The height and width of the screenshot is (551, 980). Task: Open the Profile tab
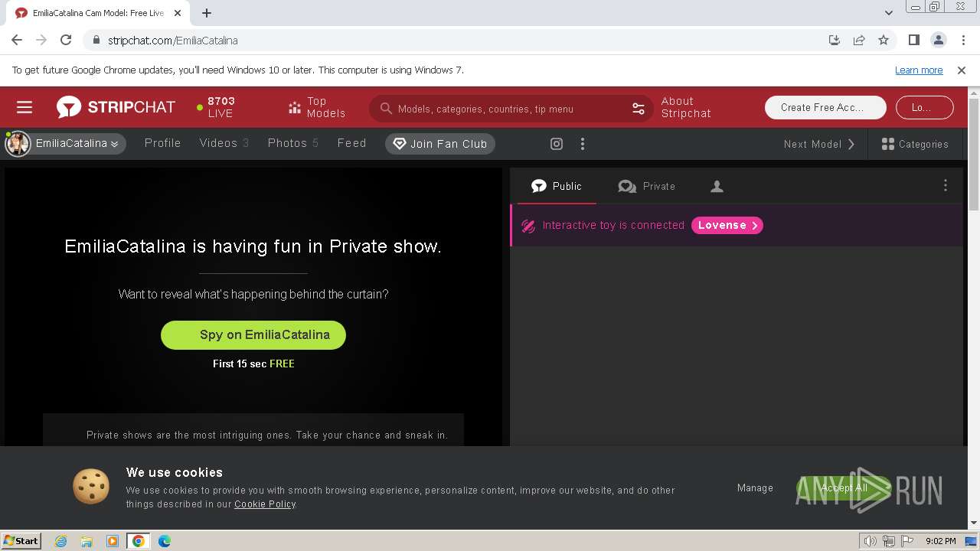[x=162, y=143]
